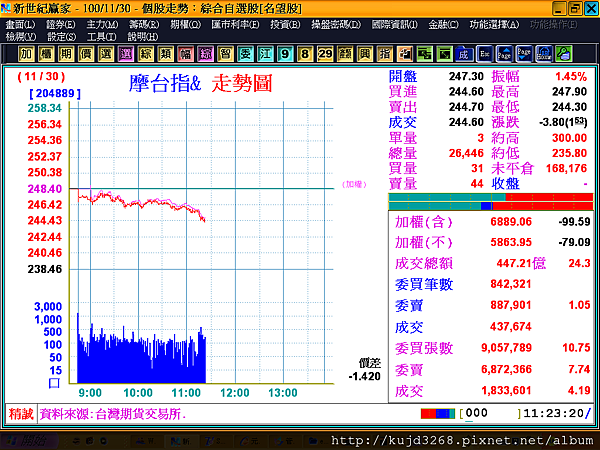This screenshot has width=600, height=450.
Task: Click the 指 index toolbar icon
Action: (385, 54)
